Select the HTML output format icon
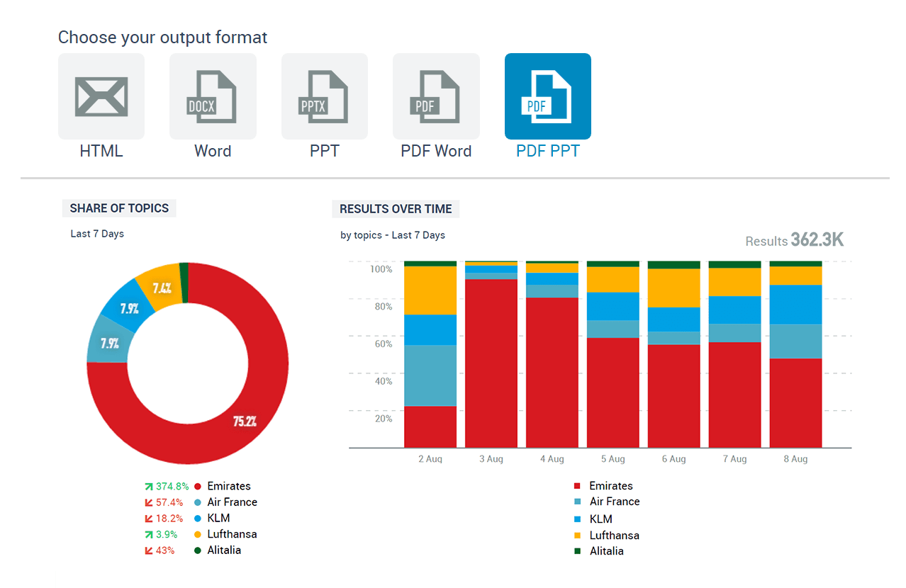This screenshot has height=588, width=906. 101,96
